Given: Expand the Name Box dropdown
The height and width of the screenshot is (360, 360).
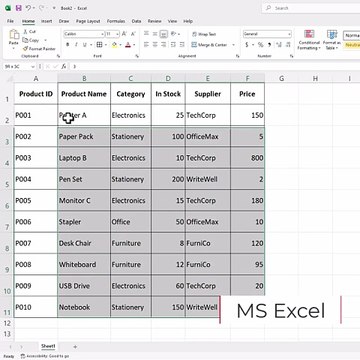Looking at the screenshot, I should (33, 66).
